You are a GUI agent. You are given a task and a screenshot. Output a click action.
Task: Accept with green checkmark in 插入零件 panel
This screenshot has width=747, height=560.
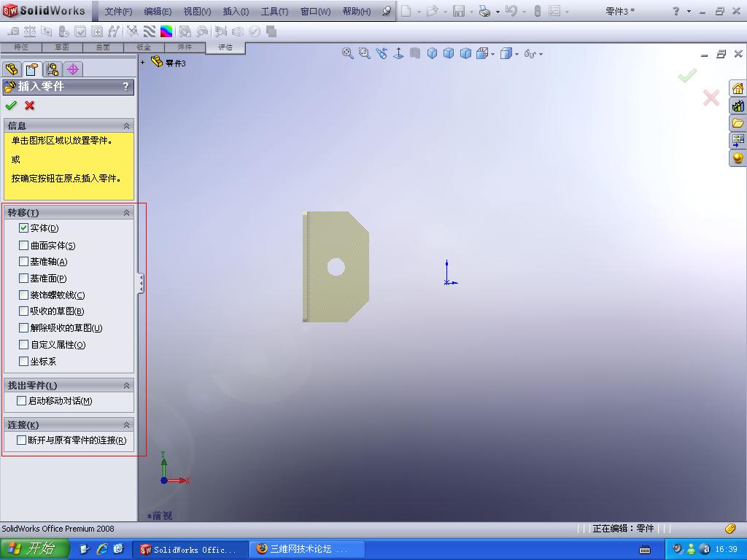pyautogui.click(x=11, y=105)
